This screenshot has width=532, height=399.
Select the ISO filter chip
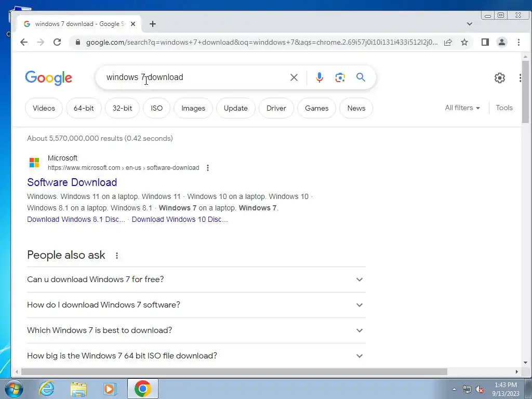pos(157,108)
